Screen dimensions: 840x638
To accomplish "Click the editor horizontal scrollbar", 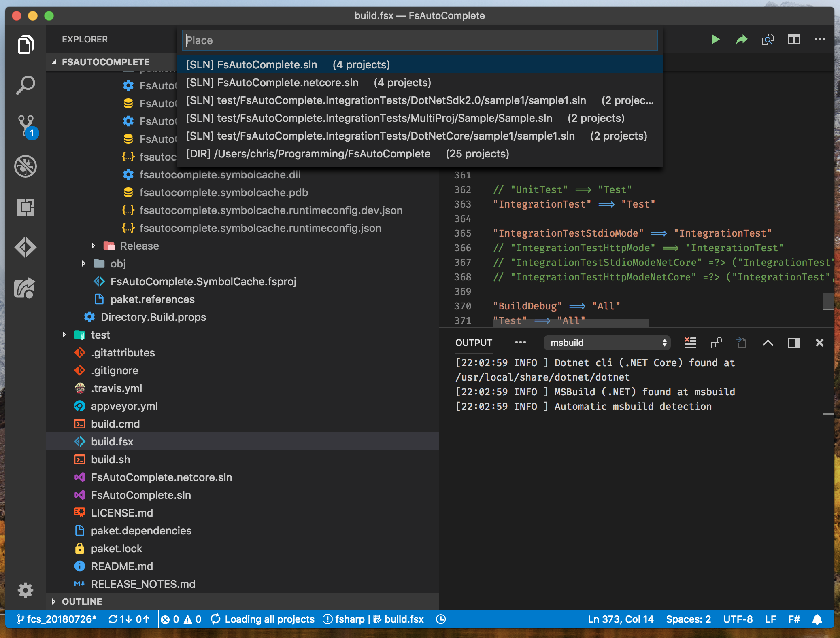I will 570,323.
